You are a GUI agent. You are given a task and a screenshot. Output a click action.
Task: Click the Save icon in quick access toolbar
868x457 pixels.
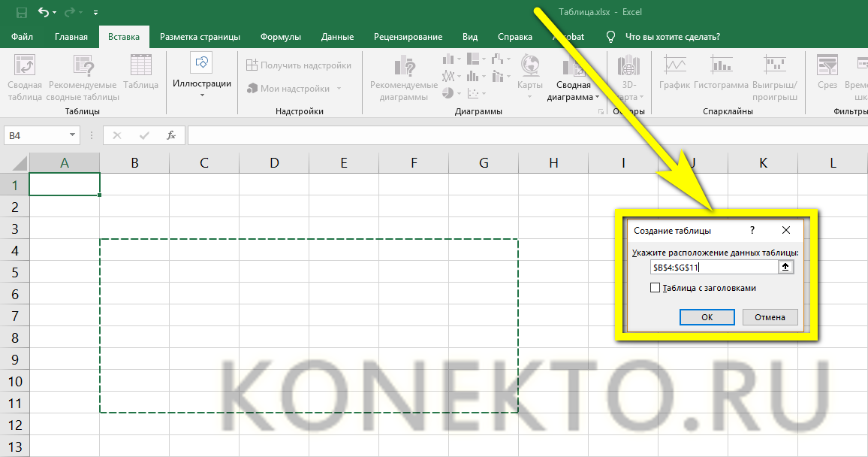tap(21, 13)
